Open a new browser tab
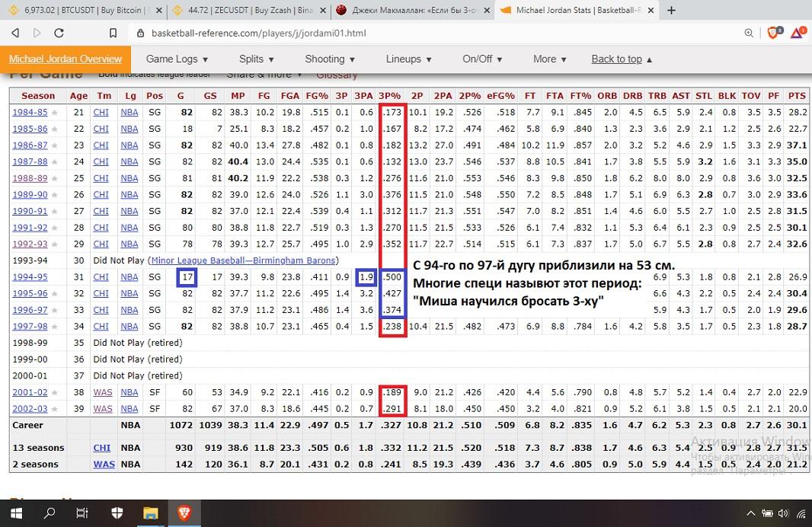 click(x=671, y=11)
